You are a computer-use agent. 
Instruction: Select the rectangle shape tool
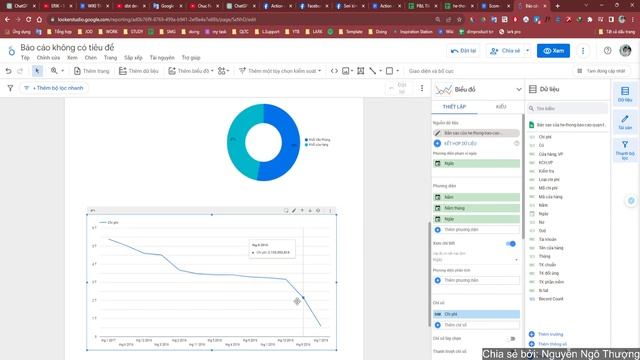pos(389,71)
